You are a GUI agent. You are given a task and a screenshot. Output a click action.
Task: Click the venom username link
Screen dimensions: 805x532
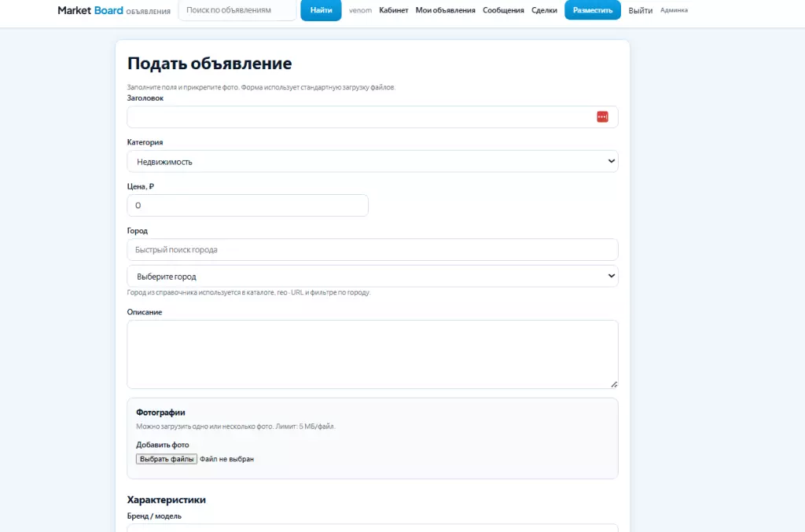tap(360, 10)
